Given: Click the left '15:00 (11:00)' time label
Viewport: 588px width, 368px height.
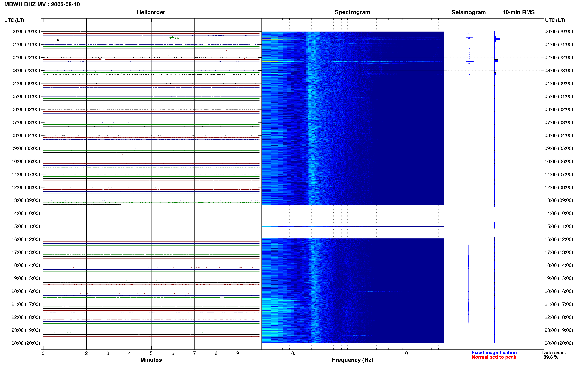Looking at the screenshot, I should coord(26,226).
